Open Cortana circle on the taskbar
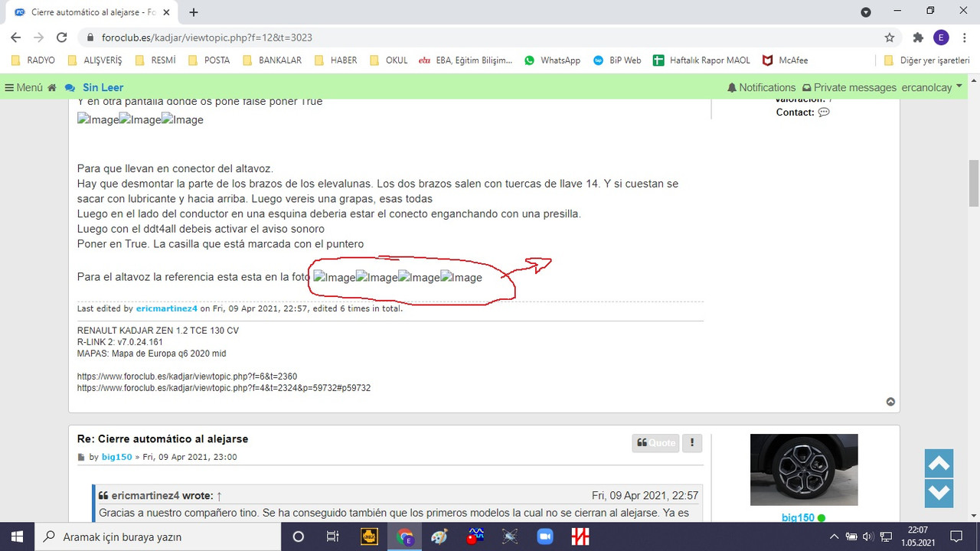 (299, 536)
